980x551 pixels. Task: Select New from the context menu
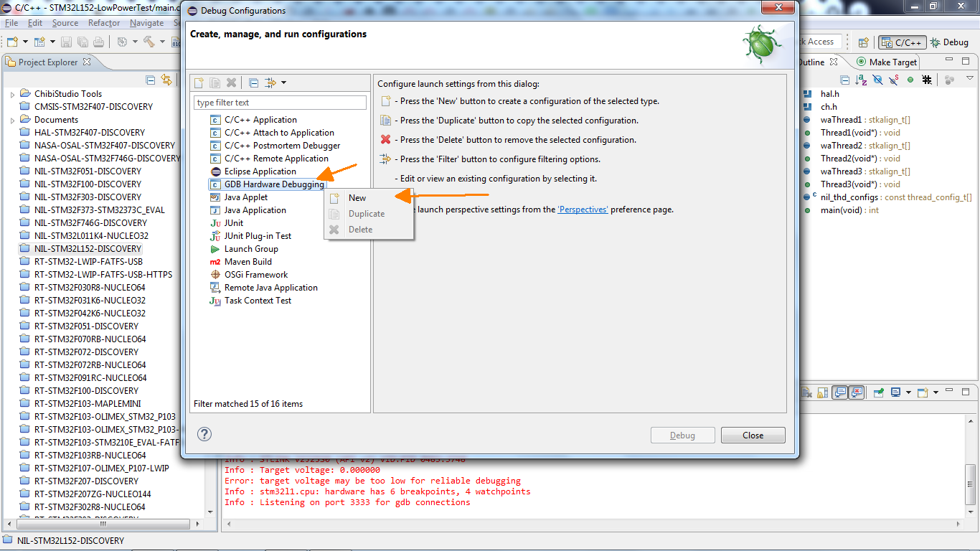coord(357,198)
